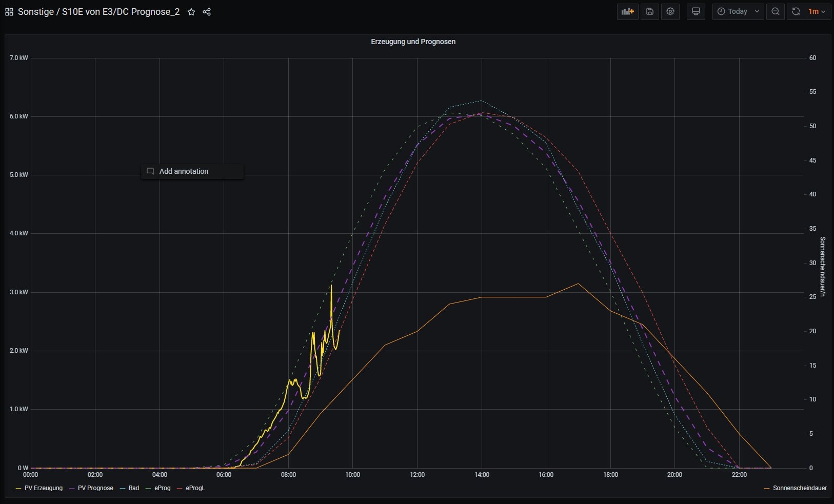The height and width of the screenshot is (504, 834).
Task: Save the dashboard with the disk icon
Action: (x=649, y=11)
